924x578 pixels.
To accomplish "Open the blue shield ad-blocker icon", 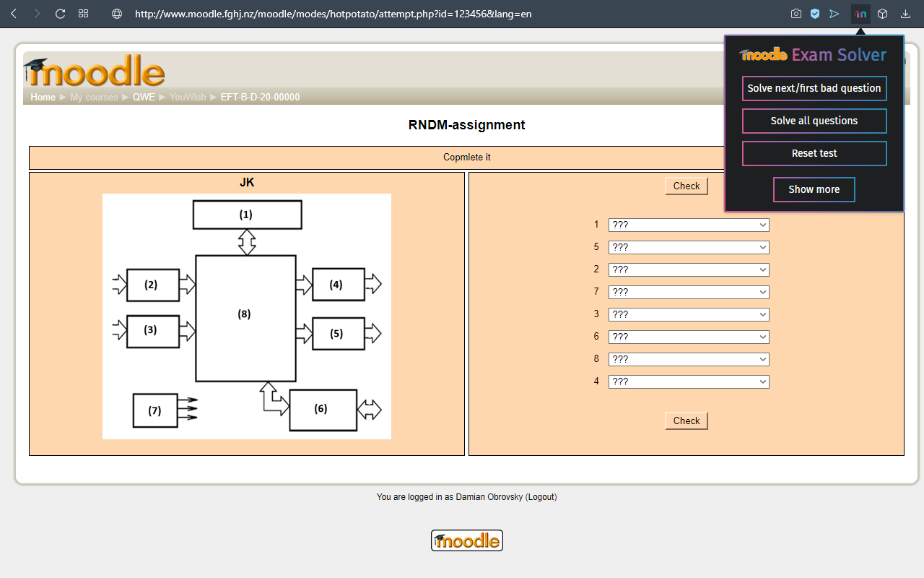I will 815,14.
